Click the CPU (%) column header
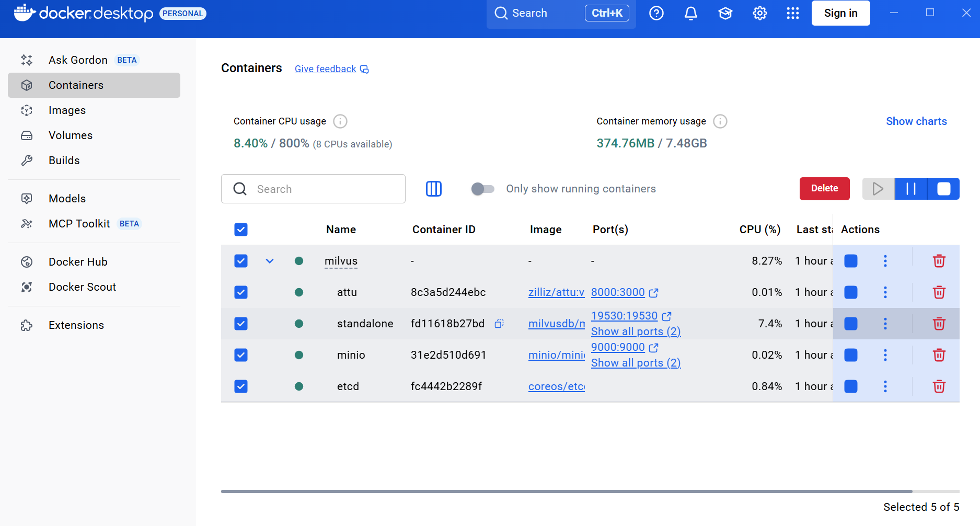 759,230
